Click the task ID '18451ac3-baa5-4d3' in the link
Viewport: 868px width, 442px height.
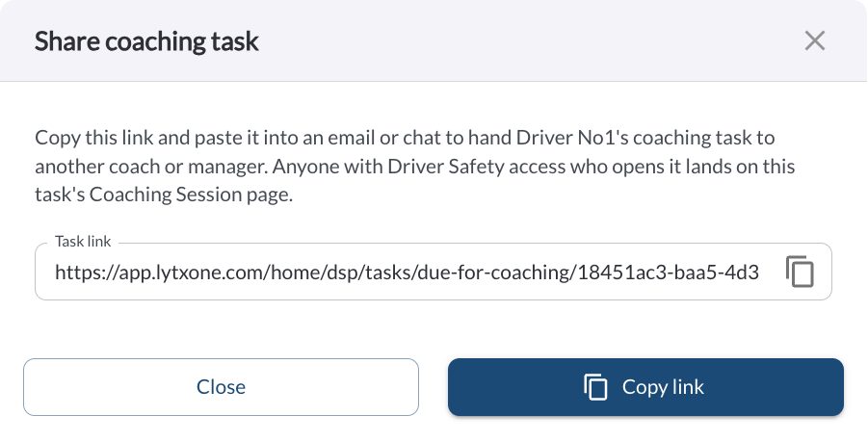[669, 273]
